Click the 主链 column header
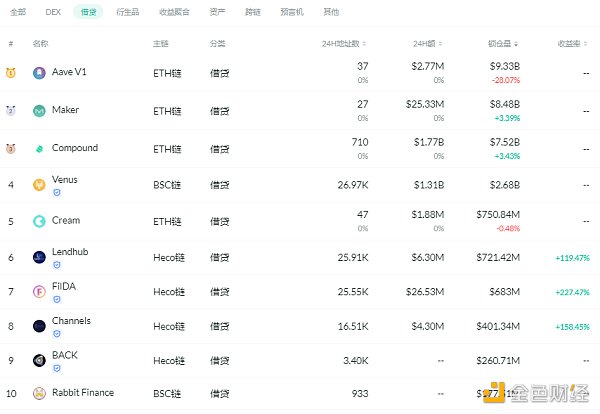Image resolution: width=600 pixels, height=414 pixels. [x=161, y=44]
